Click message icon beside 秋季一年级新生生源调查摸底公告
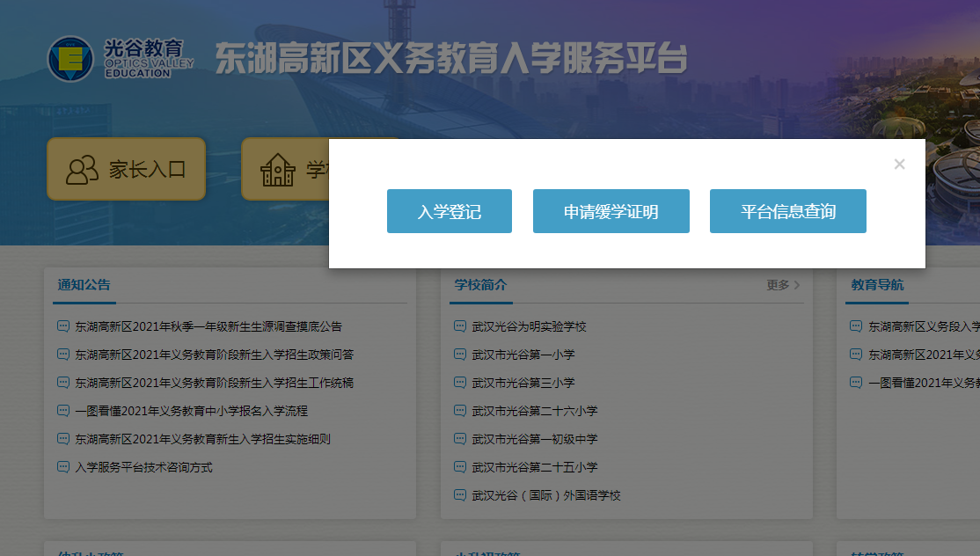Image resolution: width=980 pixels, height=556 pixels. point(63,326)
